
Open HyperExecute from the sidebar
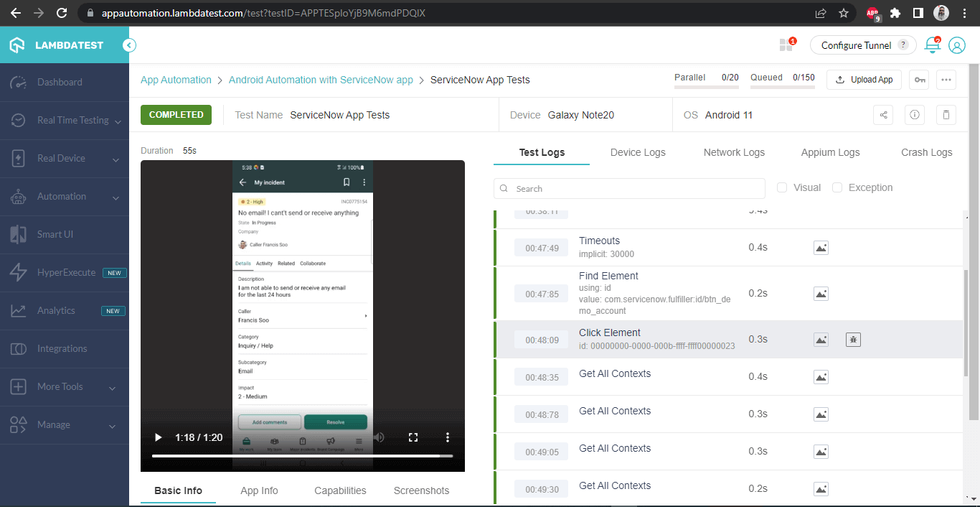[x=66, y=272]
